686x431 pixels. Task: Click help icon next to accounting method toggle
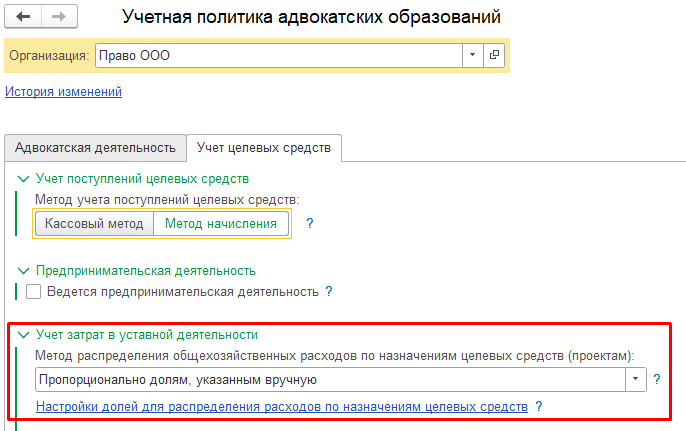(310, 224)
